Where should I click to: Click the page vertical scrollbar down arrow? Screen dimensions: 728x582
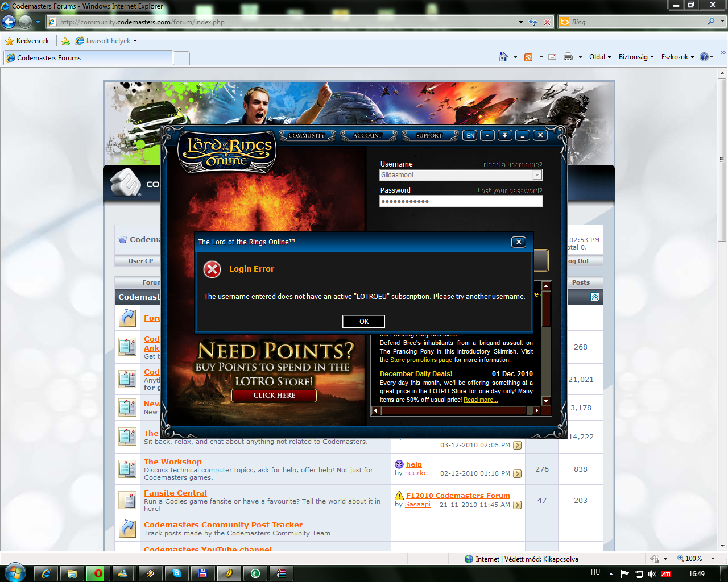722,546
